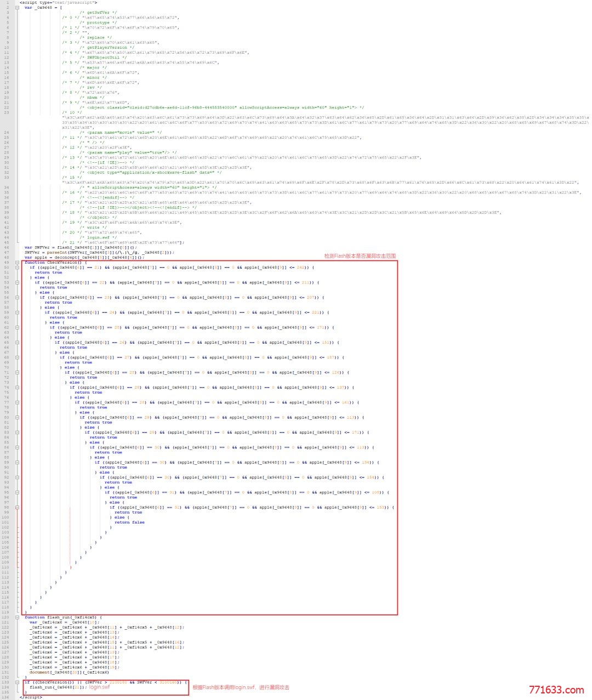Collapse fold marker on line 92
Screen dimensions: 592x700
click(x=17, y=477)
